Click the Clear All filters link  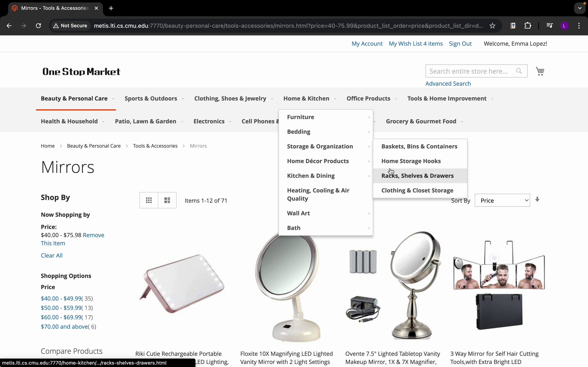51,255
